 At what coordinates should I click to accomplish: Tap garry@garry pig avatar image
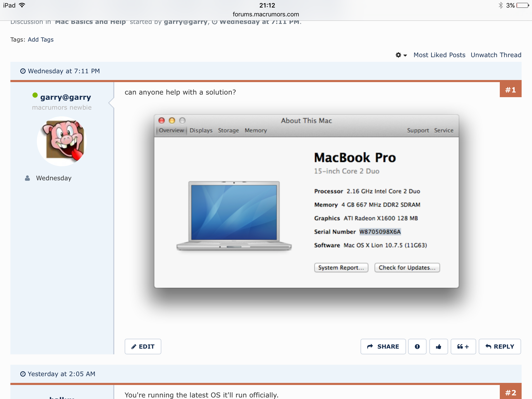pyautogui.click(x=62, y=141)
